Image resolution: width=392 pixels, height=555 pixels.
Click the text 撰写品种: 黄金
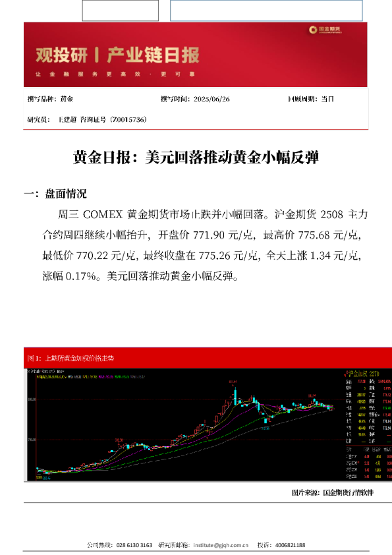[50, 99]
